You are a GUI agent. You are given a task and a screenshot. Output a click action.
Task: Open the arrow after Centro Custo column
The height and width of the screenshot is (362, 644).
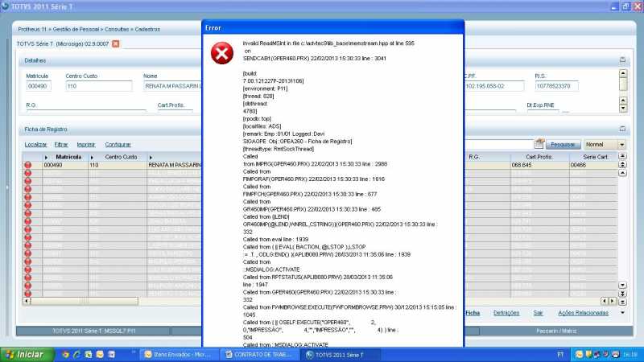click(151, 157)
